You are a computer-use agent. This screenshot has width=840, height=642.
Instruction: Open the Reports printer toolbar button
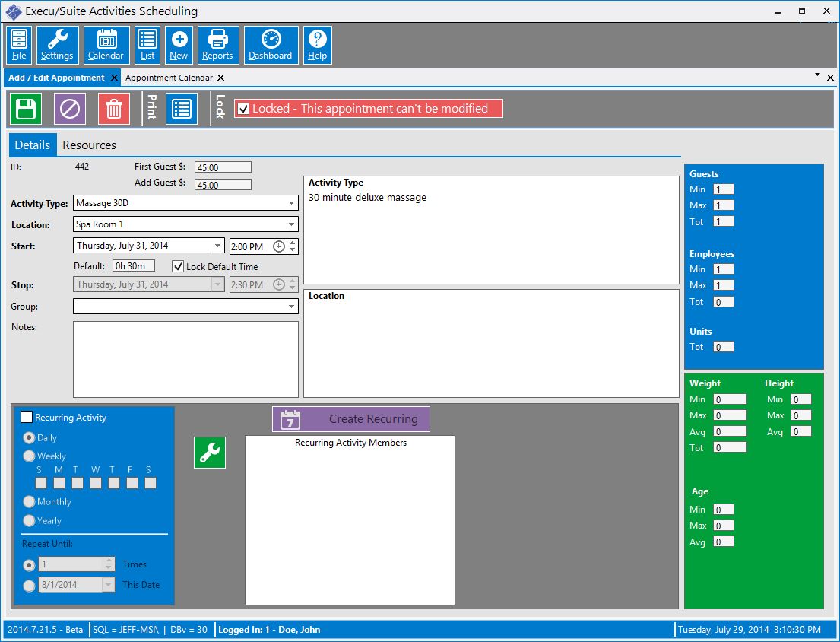coord(217,45)
